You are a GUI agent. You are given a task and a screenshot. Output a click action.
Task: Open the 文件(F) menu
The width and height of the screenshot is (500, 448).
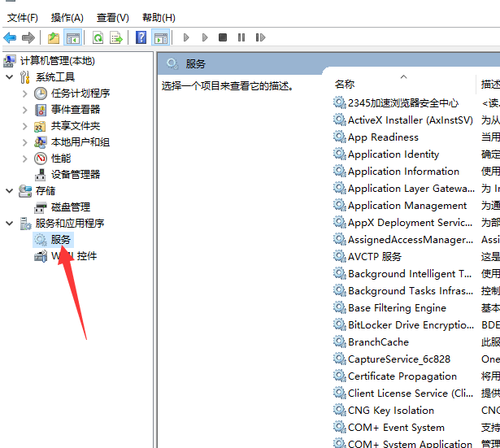coord(22,18)
